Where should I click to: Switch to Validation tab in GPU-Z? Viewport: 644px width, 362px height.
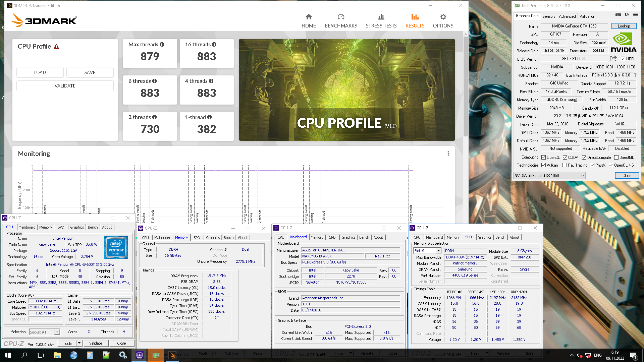click(x=587, y=16)
